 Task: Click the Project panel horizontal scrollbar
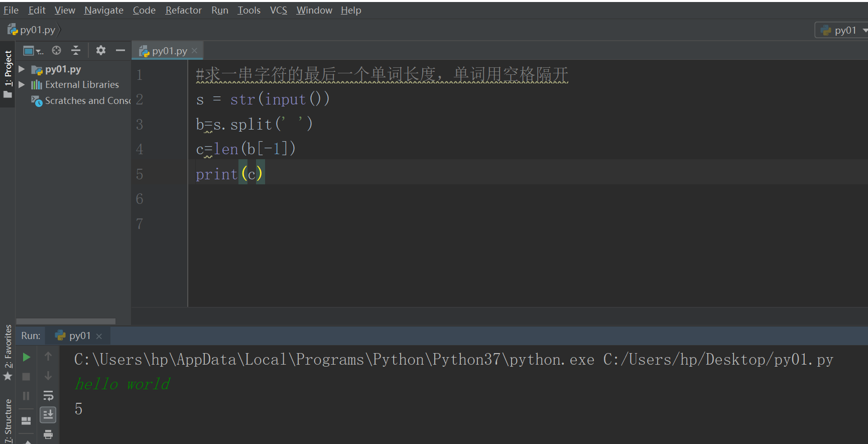pos(66,321)
